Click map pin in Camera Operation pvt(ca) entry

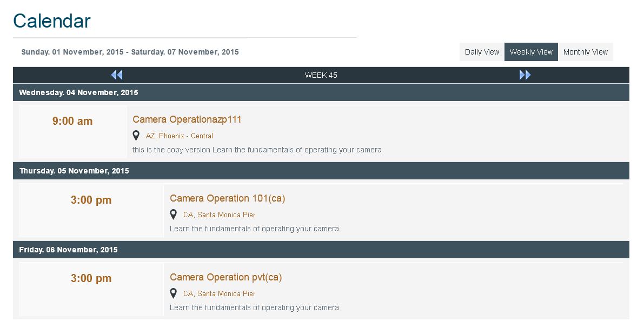[x=174, y=293]
